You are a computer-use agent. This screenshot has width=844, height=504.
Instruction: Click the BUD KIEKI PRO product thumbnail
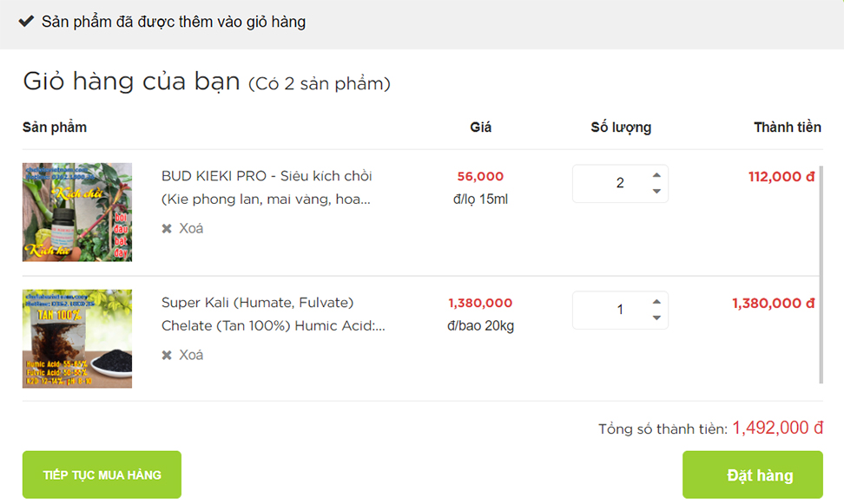[x=76, y=212]
